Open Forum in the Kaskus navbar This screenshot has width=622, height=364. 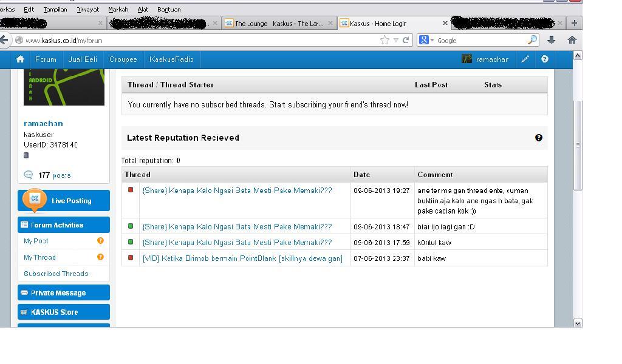(46, 59)
